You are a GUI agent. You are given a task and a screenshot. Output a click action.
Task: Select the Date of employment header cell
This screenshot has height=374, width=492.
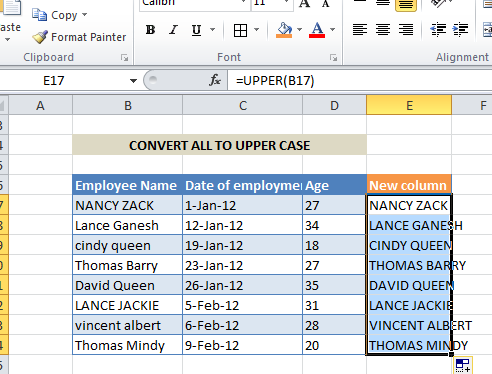243,185
